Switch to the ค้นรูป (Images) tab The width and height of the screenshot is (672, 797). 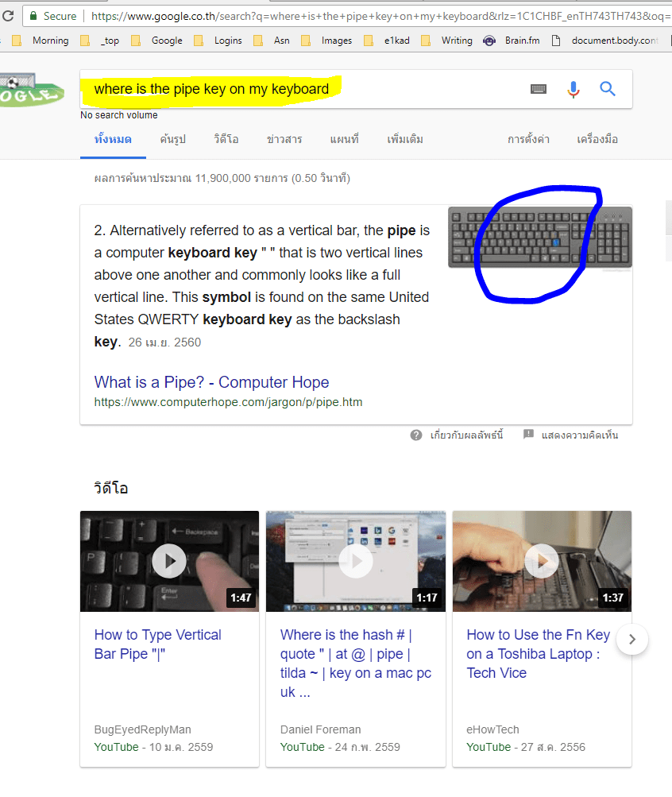[x=172, y=139]
